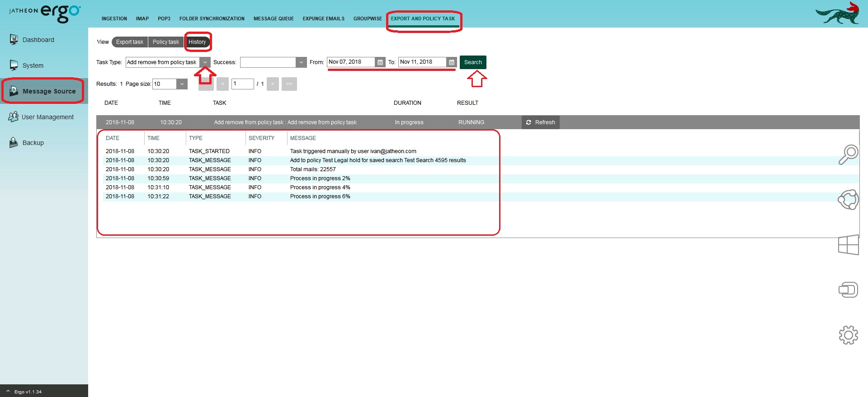Select Export and Policy Task tab
Image resolution: width=868 pixels, height=397 pixels.
[x=423, y=19]
